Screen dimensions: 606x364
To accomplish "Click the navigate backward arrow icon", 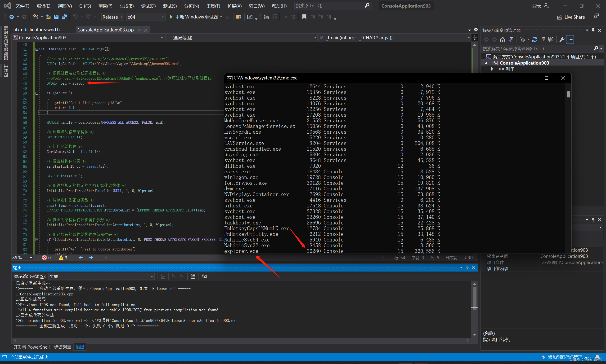I will (x=12, y=17).
